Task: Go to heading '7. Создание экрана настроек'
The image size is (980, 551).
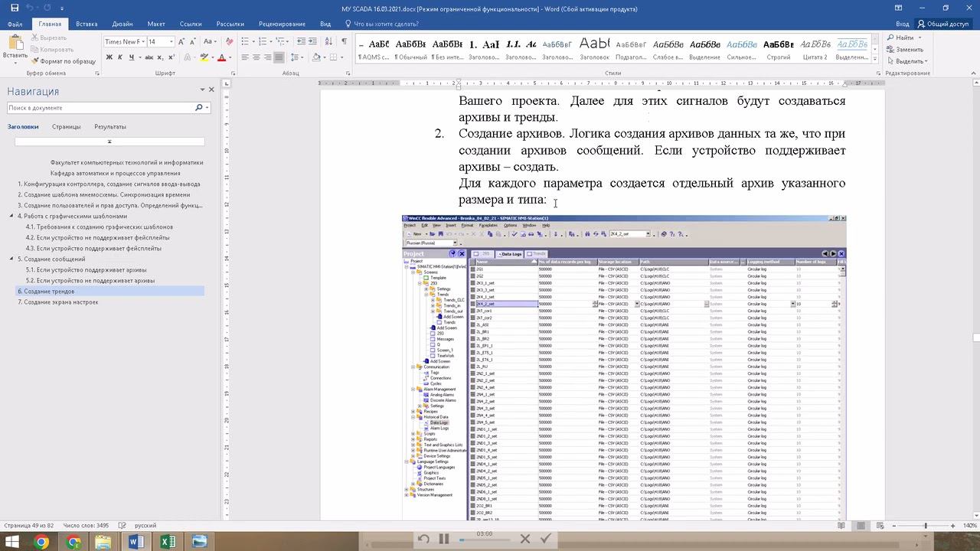Action: 58,302
